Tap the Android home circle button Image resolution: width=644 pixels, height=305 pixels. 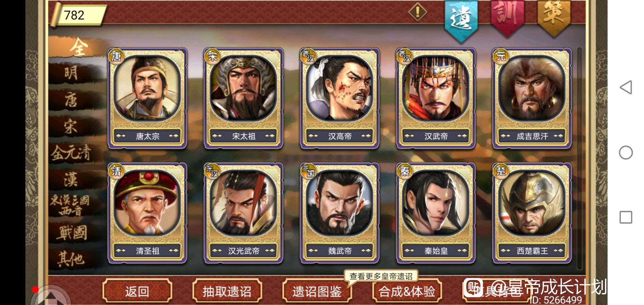pos(626,152)
